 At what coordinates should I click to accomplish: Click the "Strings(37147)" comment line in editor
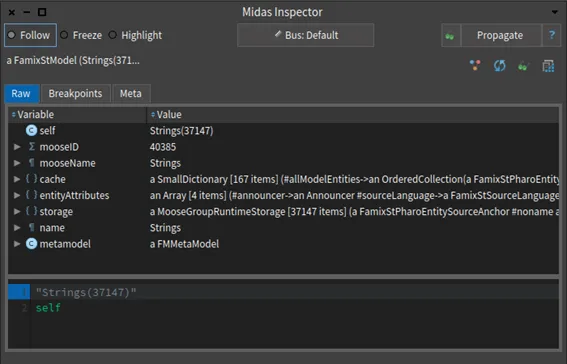tap(86, 292)
